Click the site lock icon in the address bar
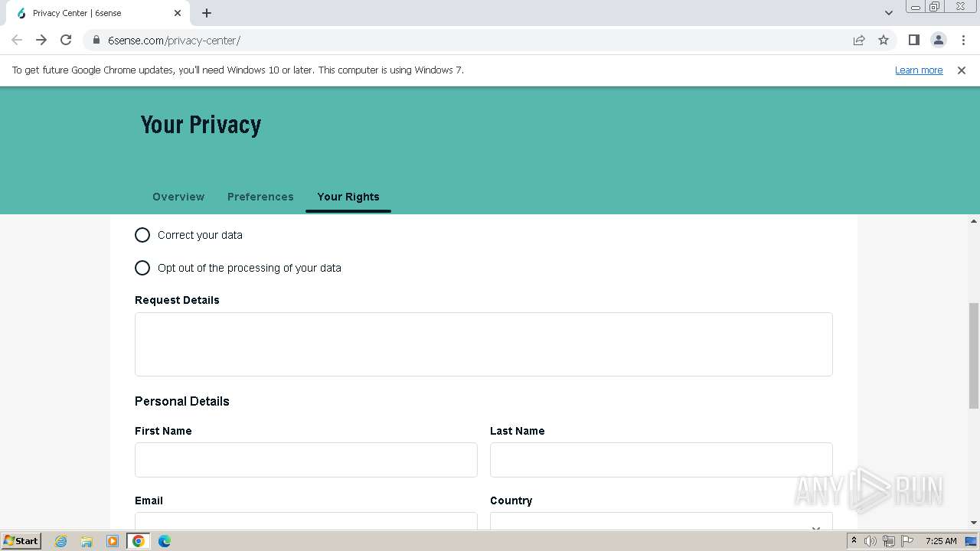Screen dimensions: 980x551 [96, 41]
